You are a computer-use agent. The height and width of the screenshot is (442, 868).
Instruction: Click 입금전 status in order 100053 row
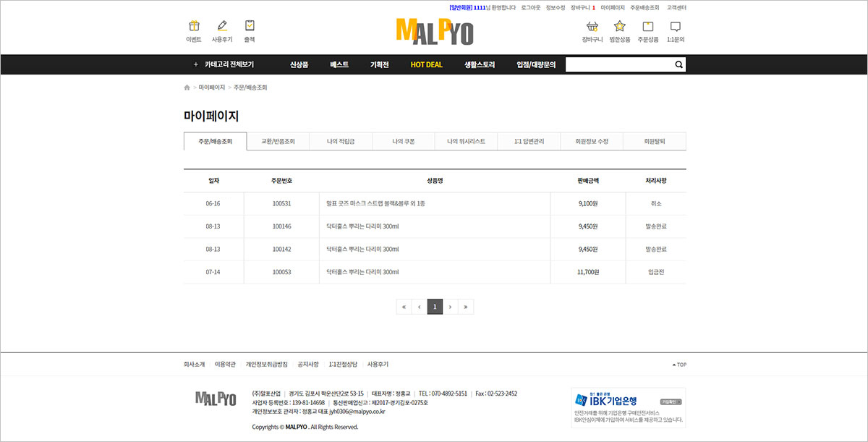tap(656, 272)
